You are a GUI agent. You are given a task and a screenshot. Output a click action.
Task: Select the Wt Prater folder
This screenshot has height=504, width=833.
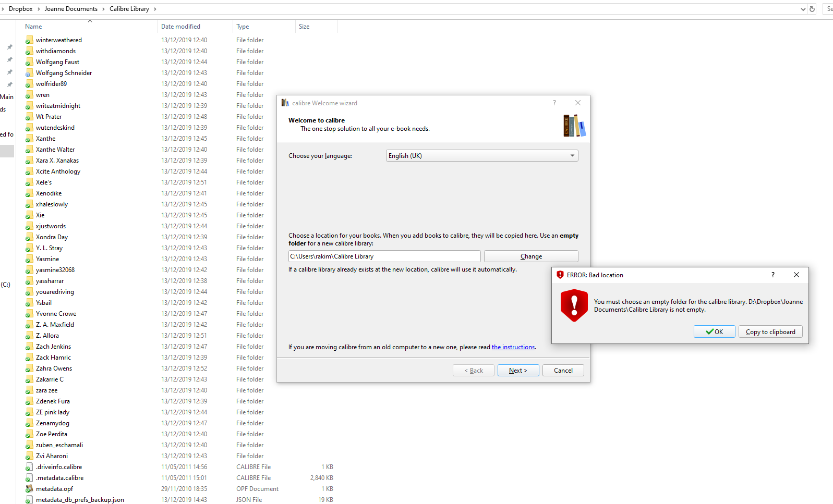(49, 117)
